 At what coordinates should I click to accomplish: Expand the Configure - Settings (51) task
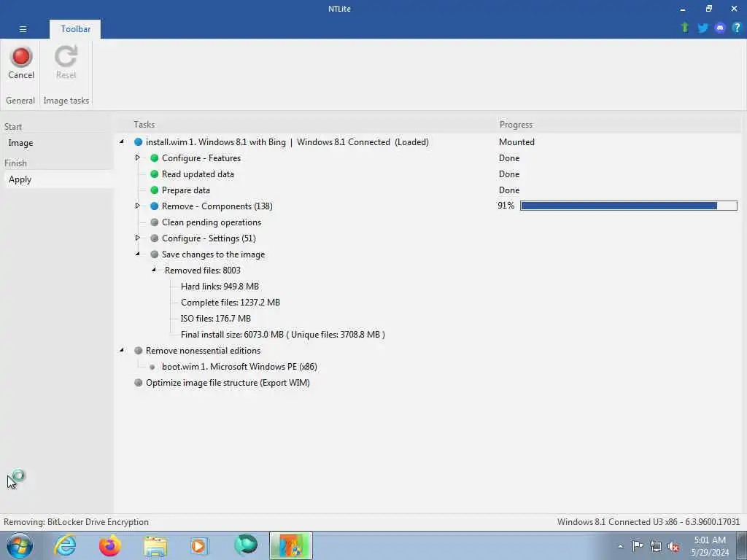pyautogui.click(x=137, y=238)
